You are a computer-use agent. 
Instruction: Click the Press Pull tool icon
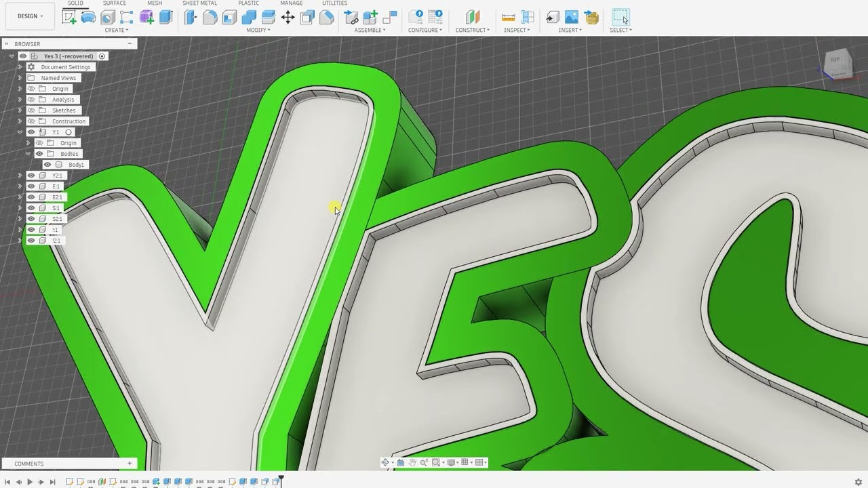click(191, 17)
